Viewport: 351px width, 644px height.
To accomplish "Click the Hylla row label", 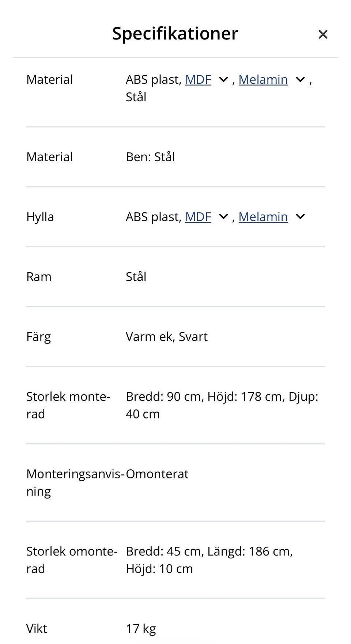I will (x=40, y=217).
